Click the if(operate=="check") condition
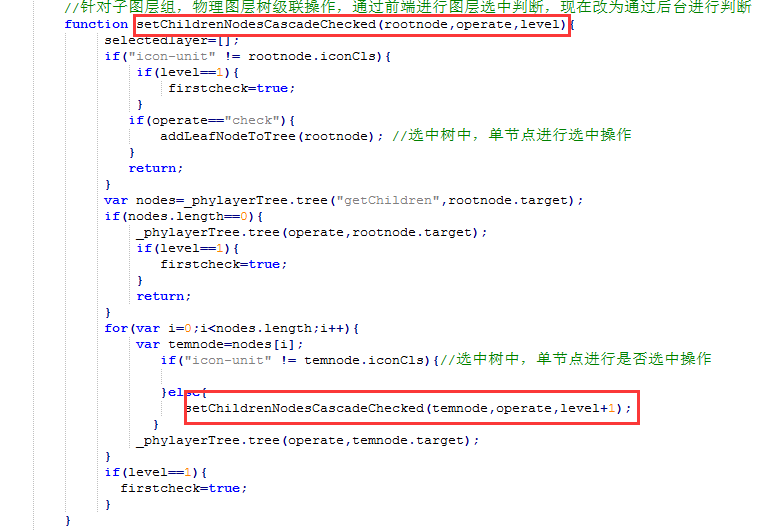The height and width of the screenshot is (531, 784). coord(212,120)
